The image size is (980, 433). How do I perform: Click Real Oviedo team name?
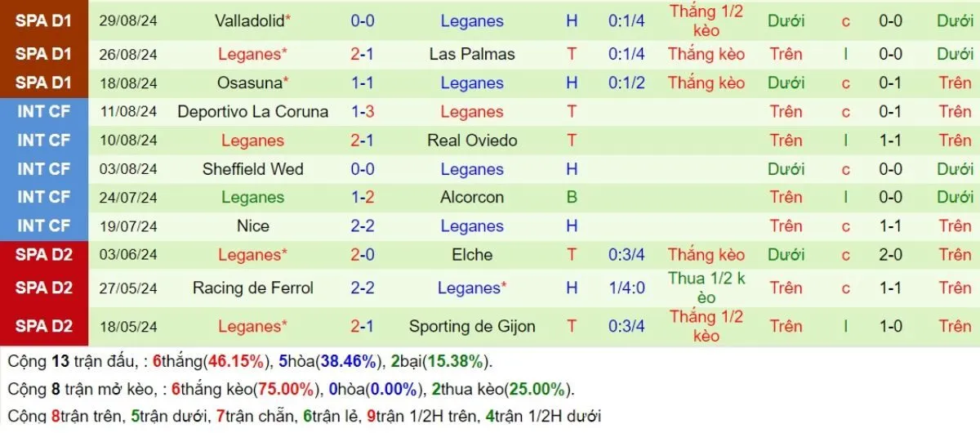click(x=471, y=141)
